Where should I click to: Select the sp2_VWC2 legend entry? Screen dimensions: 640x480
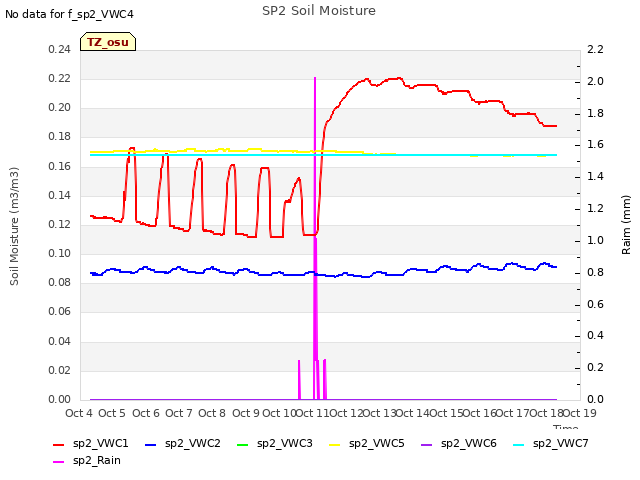click(x=183, y=443)
